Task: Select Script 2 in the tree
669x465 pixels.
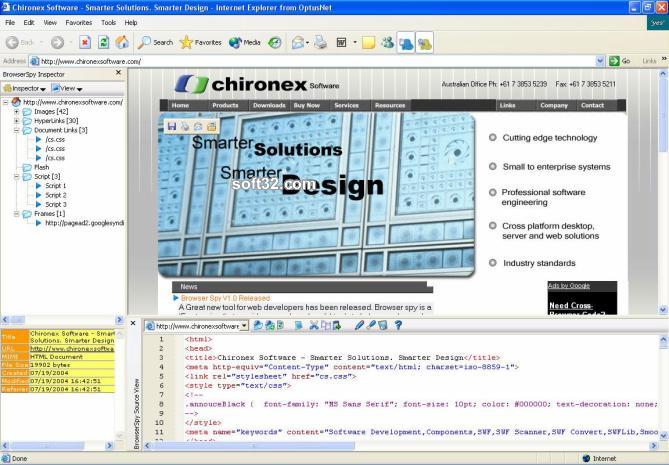Action: click(55, 195)
